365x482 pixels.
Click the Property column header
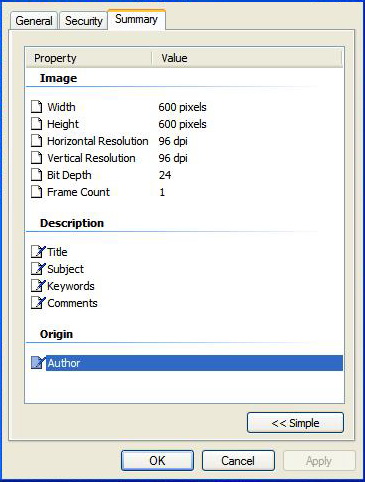point(89,58)
